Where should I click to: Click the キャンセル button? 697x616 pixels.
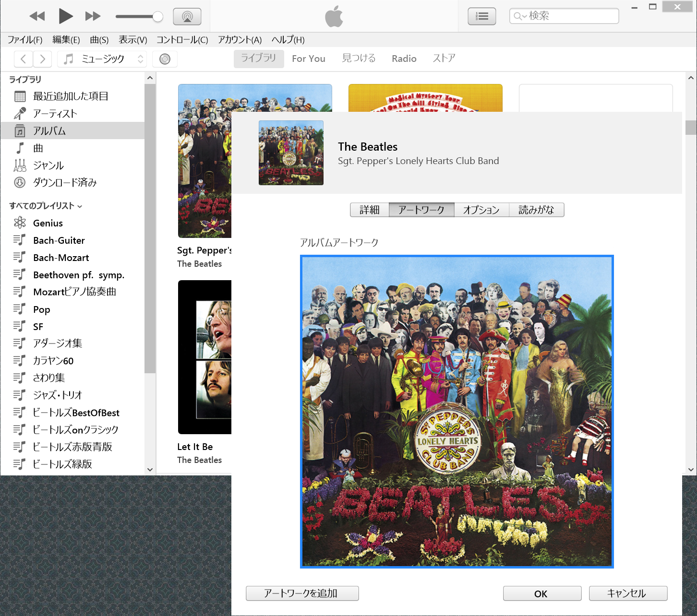pos(628,593)
